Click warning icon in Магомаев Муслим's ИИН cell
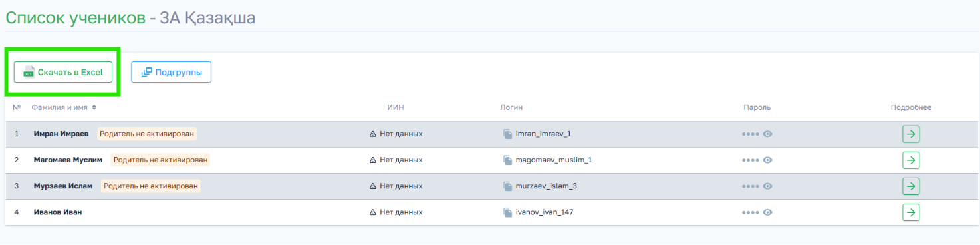The image size is (980, 245). (x=373, y=160)
